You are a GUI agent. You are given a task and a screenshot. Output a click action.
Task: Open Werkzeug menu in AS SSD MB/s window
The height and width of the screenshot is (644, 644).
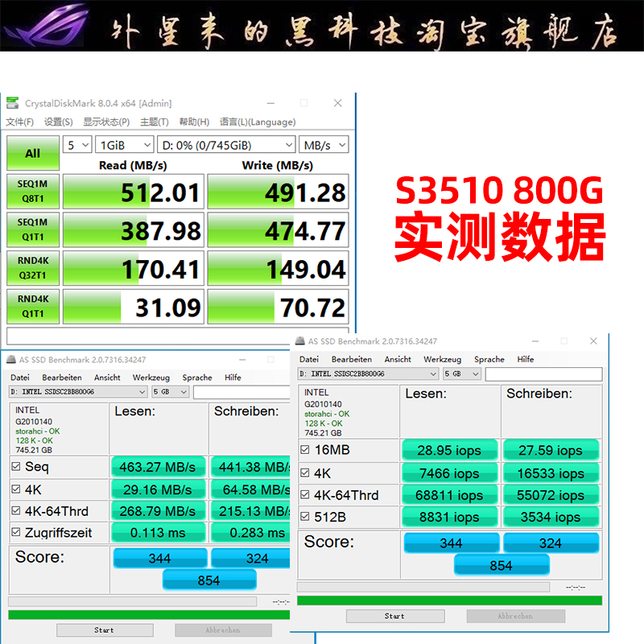(151, 378)
